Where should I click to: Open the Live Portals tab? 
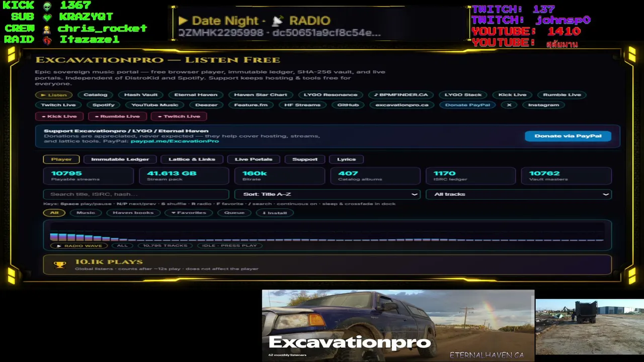pos(254,159)
